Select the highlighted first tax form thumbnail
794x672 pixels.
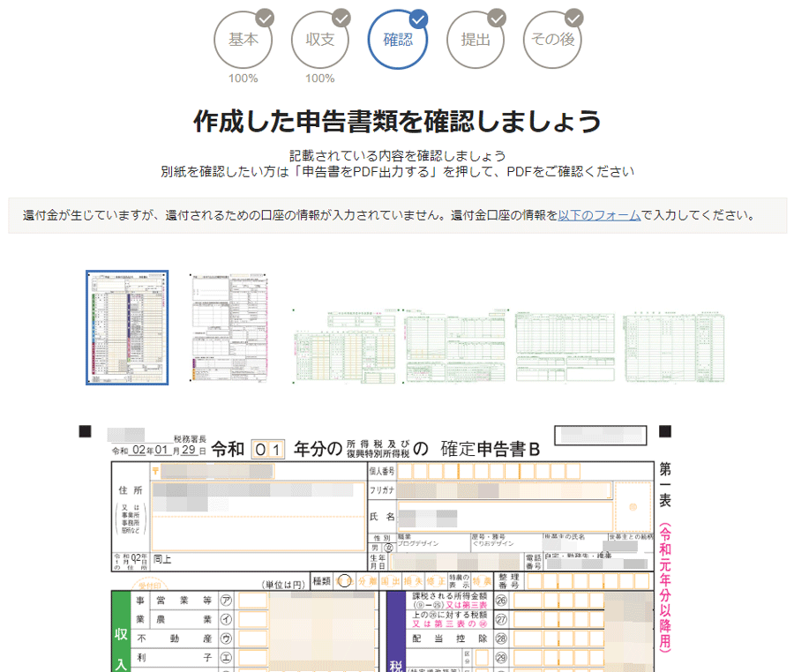pos(127,326)
